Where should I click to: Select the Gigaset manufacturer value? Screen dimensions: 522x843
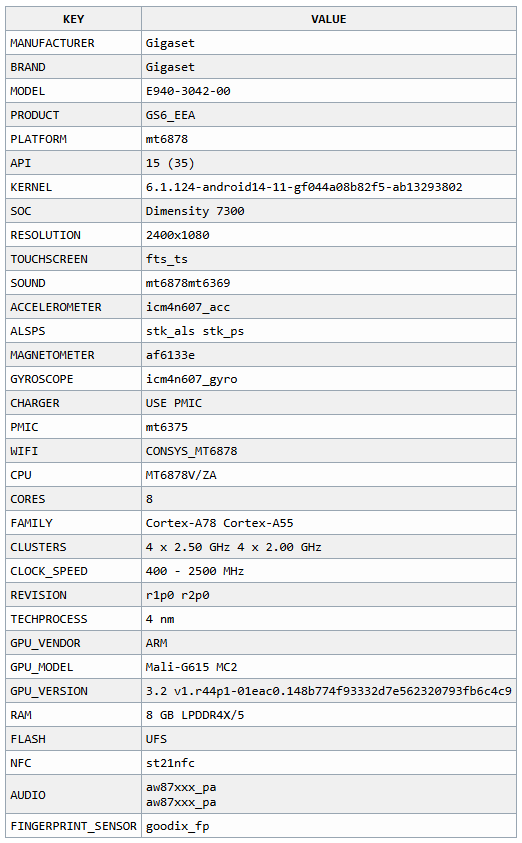170,43
